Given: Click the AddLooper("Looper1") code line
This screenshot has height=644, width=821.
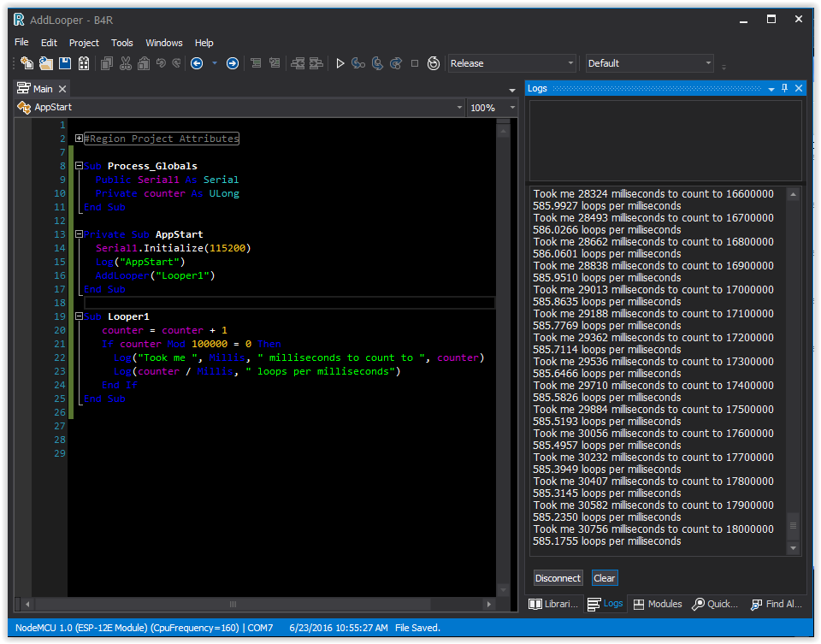Looking at the screenshot, I should [155, 275].
